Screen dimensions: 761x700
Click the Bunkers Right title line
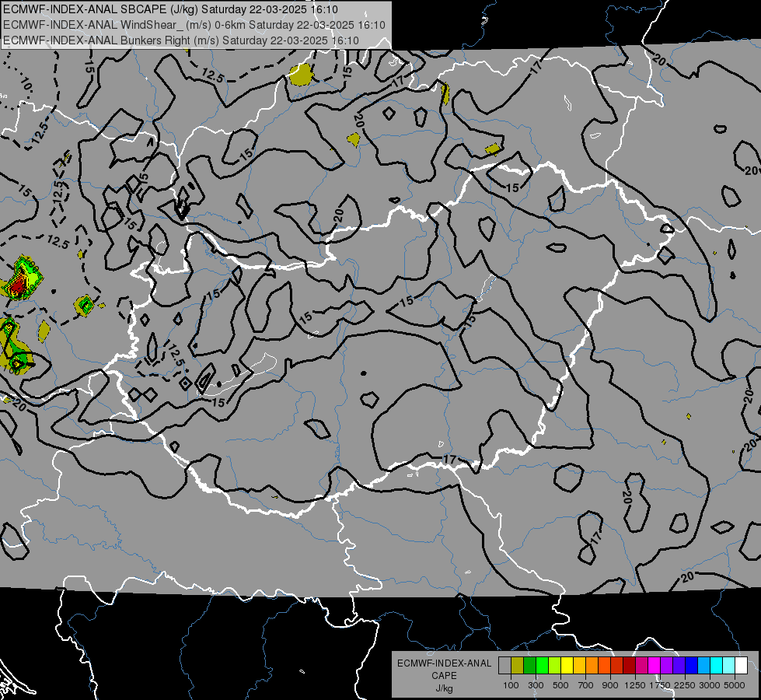[181, 40]
